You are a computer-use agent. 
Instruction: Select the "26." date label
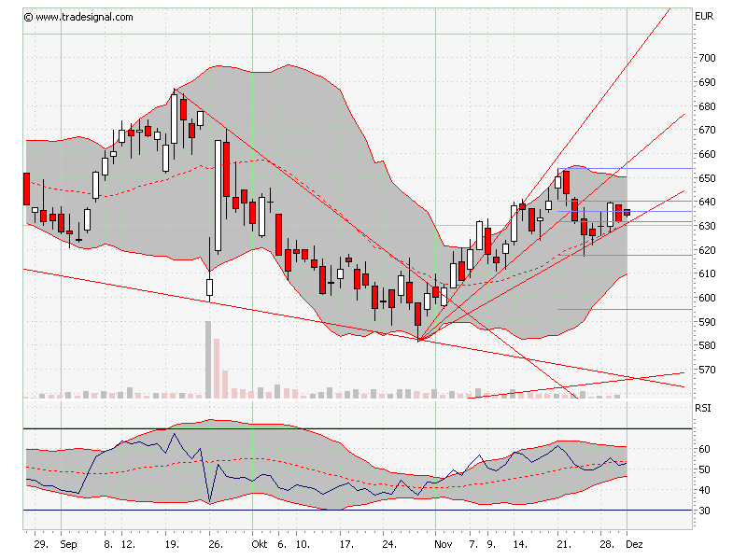(x=216, y=544)
